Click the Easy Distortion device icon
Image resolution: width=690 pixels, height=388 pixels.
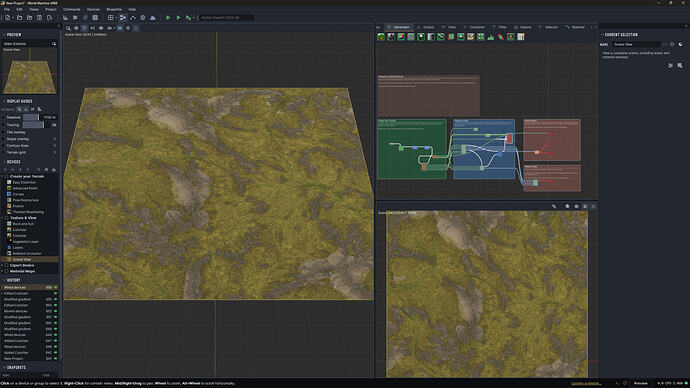click(9, 182)
